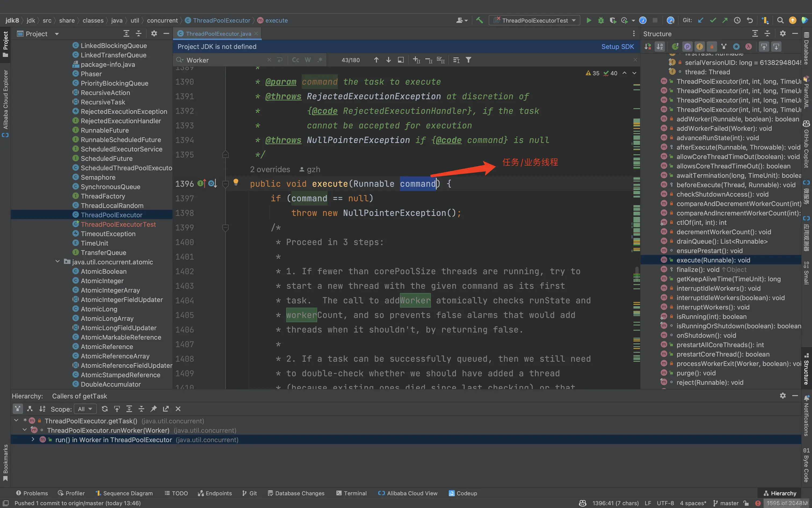812x508 pixels.
Task: Push commits with the Git green arrow icon
Action: [725, 20]
